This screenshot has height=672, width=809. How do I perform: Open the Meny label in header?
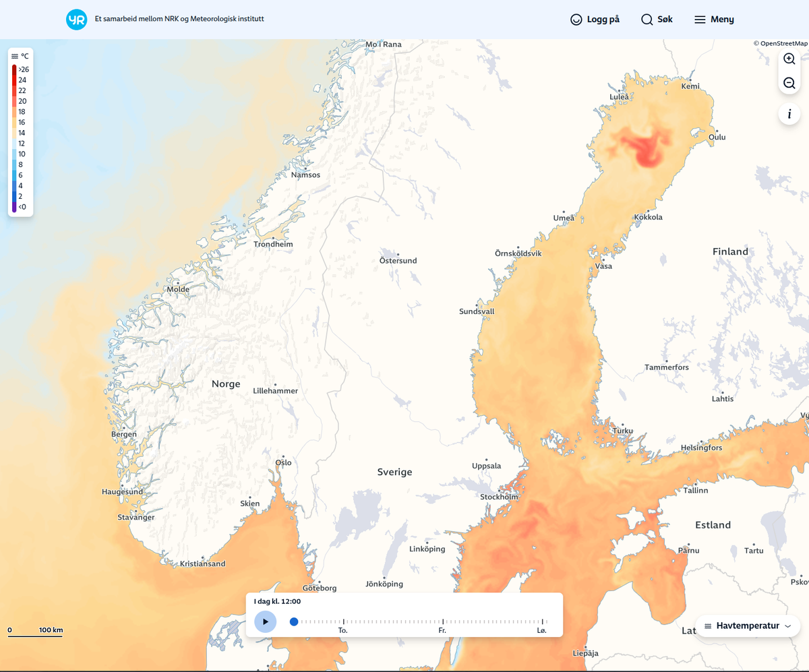pos(722,20)
